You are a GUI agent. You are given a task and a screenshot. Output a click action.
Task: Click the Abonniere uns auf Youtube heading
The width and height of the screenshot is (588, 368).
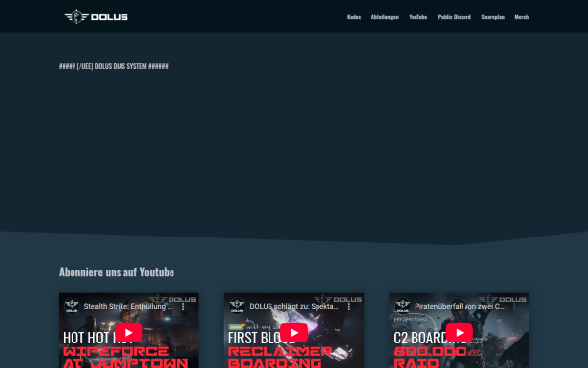click(117, 272)
